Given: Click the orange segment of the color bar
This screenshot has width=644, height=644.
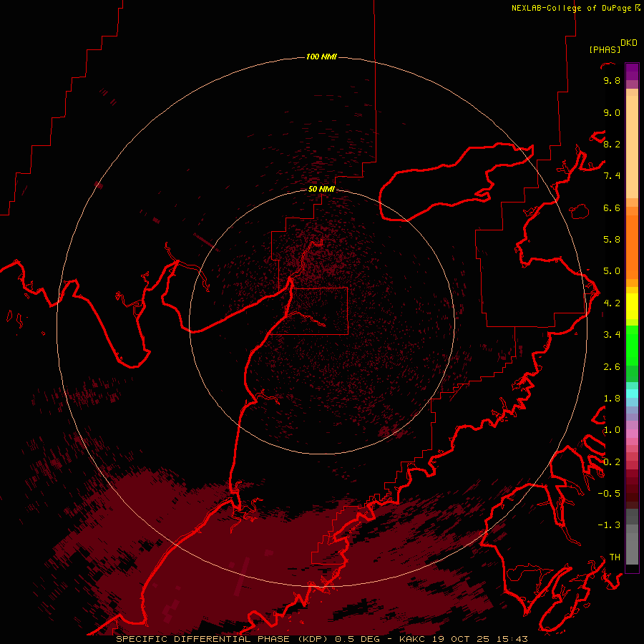Looking at the screenshot, I should point(632,246).
